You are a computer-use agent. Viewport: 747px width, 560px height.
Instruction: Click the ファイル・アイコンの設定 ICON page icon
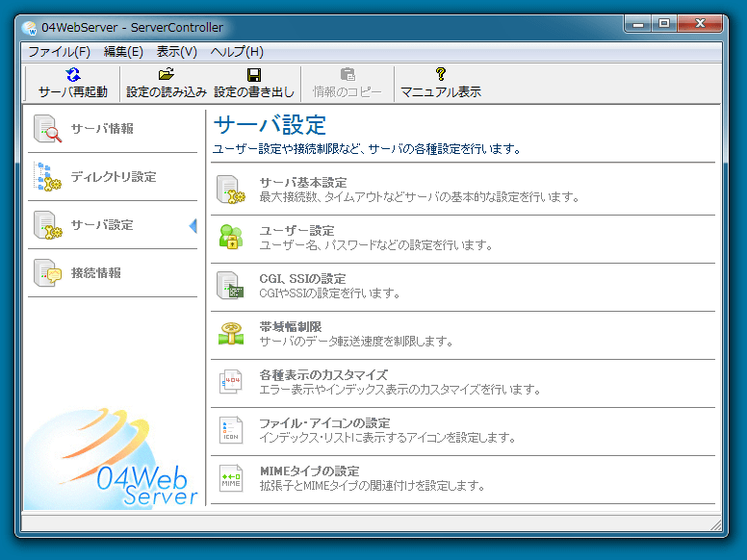[231, 429]
